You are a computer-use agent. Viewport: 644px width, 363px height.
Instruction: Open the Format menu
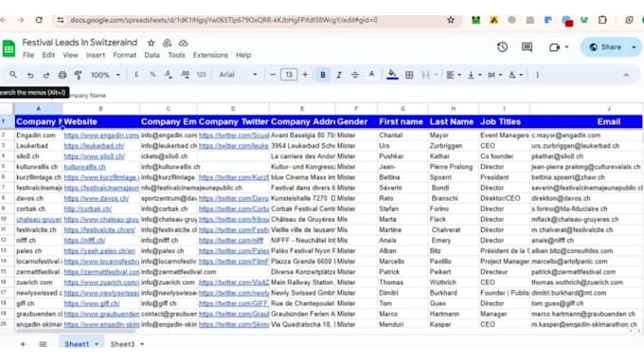point(124,55)
